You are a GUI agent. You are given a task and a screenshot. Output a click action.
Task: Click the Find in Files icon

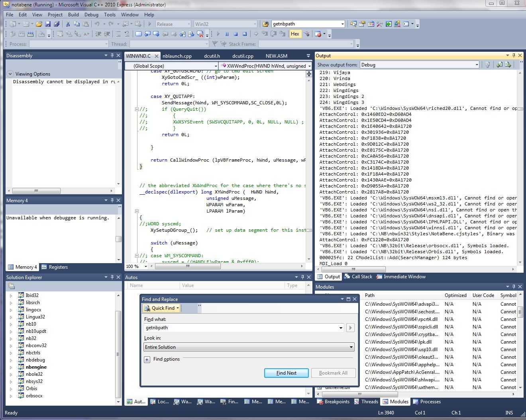click(266, 24)
